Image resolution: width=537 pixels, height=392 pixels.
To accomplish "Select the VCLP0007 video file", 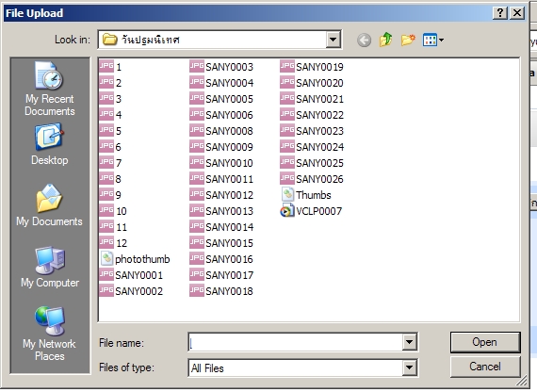I will pos(311,211).
